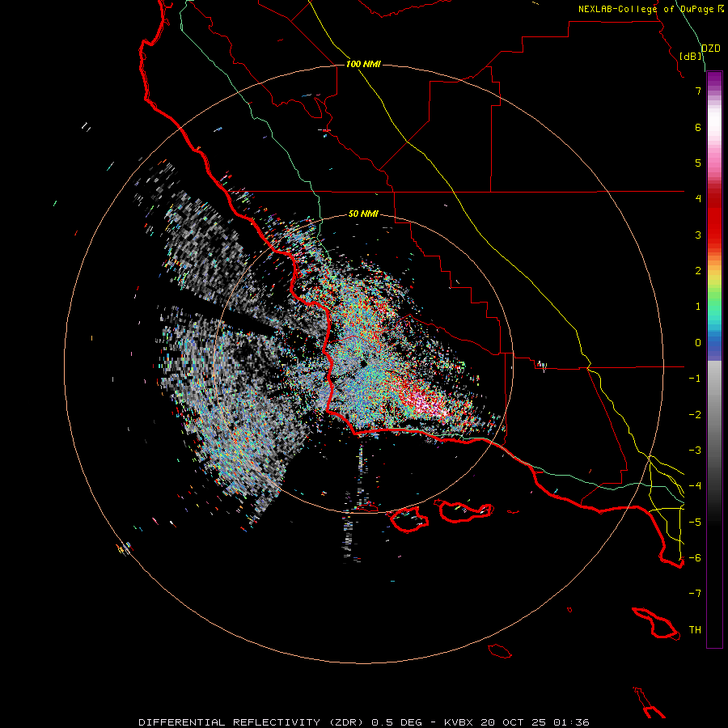Click the DZD product label above the color scale

tap(710, 49)
